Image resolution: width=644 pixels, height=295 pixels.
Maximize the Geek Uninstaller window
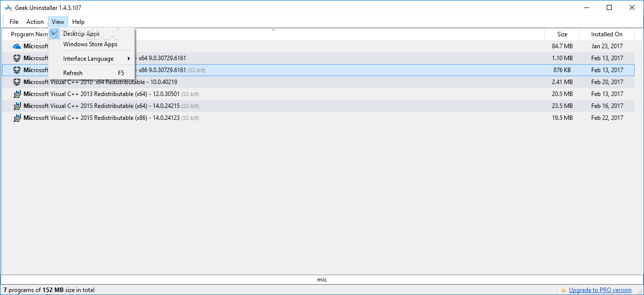pyautogui.click(x=609, y=7)
